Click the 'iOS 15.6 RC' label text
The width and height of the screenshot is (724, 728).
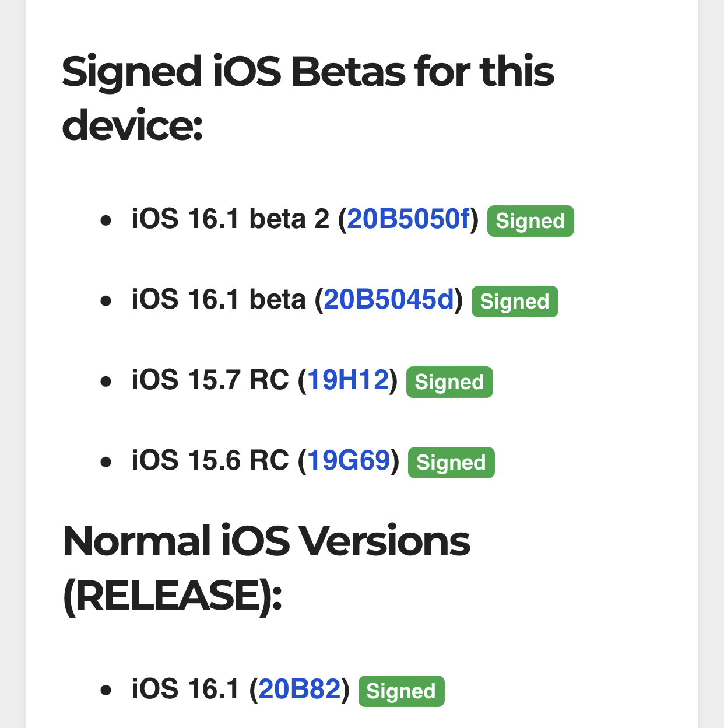click(210, 461)
